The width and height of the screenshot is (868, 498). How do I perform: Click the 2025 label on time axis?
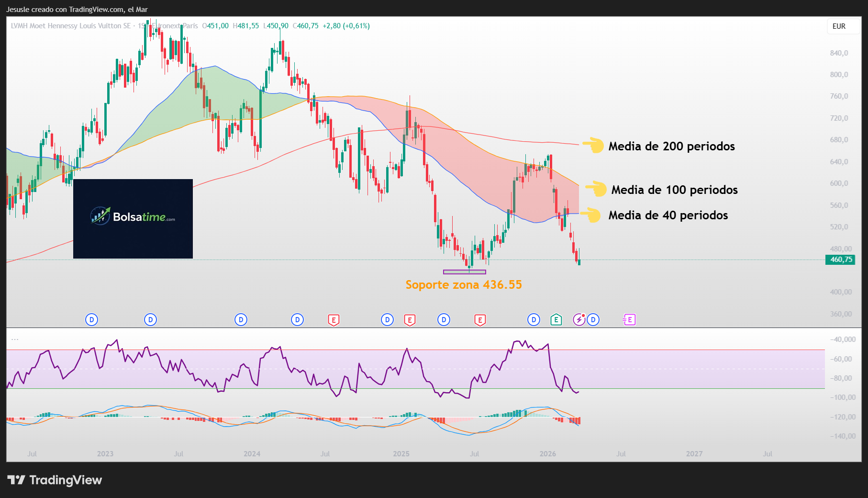401,453
